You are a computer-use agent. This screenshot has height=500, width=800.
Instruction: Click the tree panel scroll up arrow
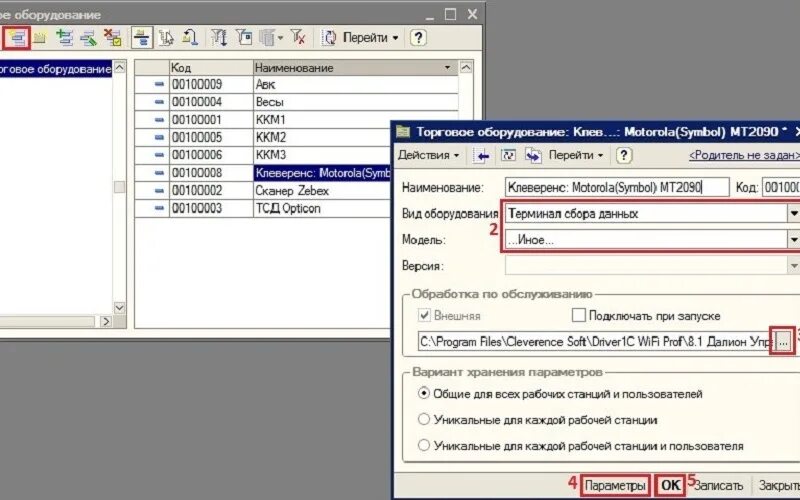coord(119,67)
